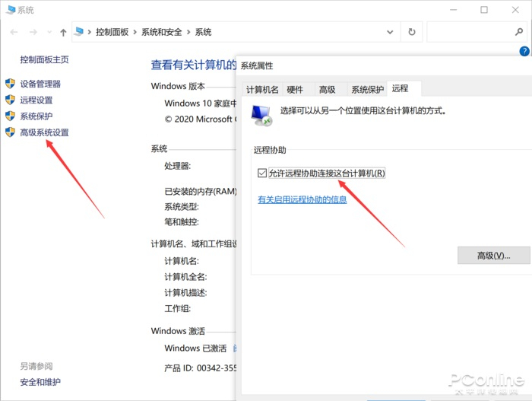
Task: Switch to the 硬件 tab
Action: point(295,90)
